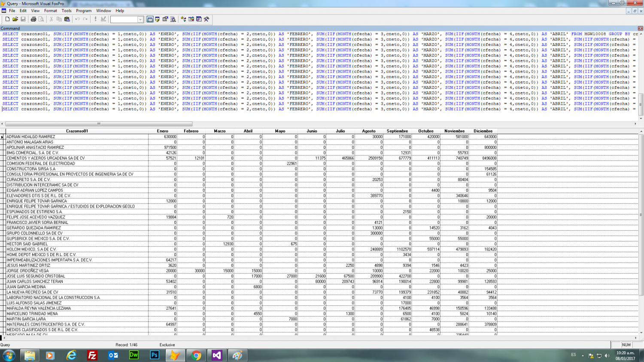Open the Document View icon
This screenshot has width=644, height=362.
(x=173, y=19)
